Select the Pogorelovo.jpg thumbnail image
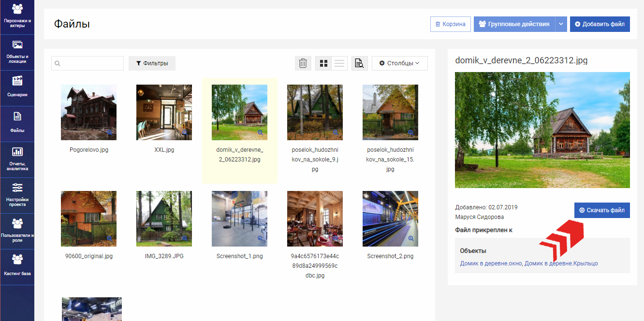 (88, 112)
